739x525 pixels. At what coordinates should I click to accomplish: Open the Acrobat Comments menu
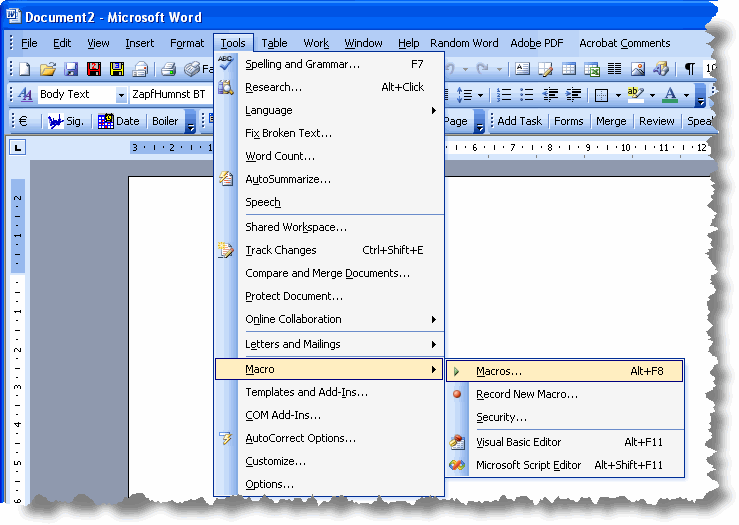(x=624, y=43)
